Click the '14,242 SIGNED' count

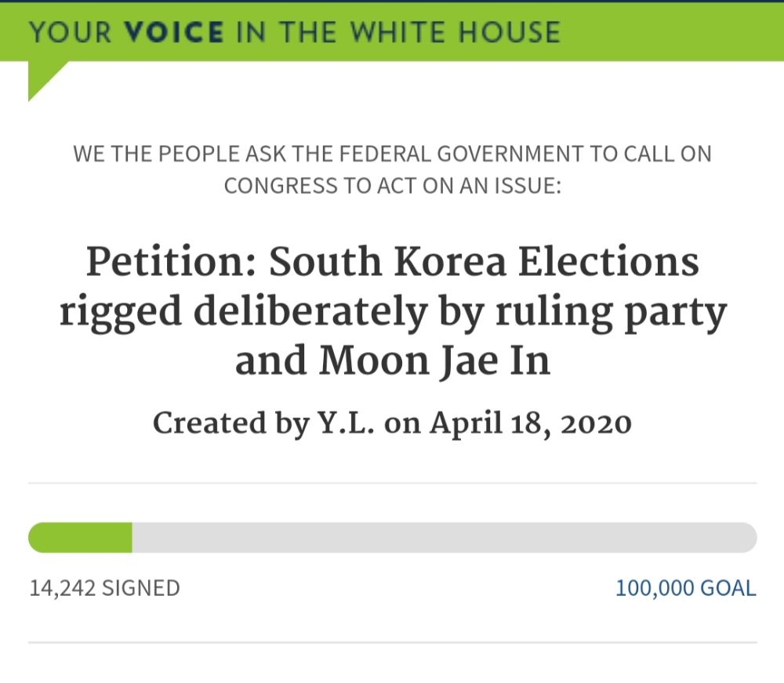[104, 588]
